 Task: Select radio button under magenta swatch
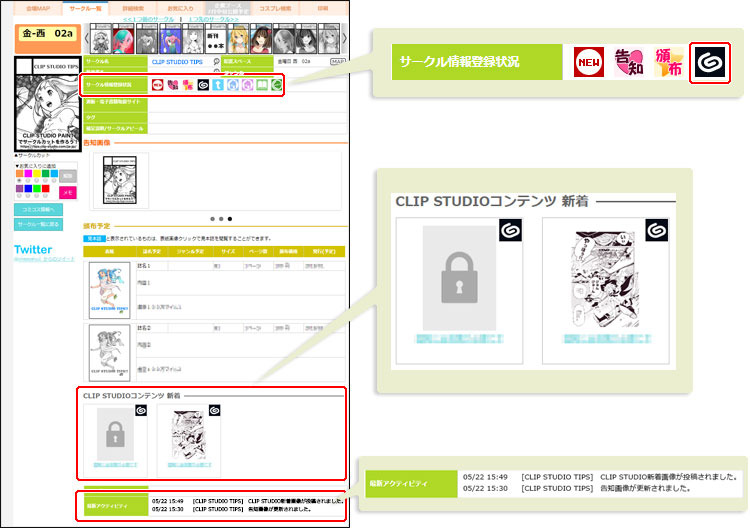pyautogui.click(x=28, y=180)
